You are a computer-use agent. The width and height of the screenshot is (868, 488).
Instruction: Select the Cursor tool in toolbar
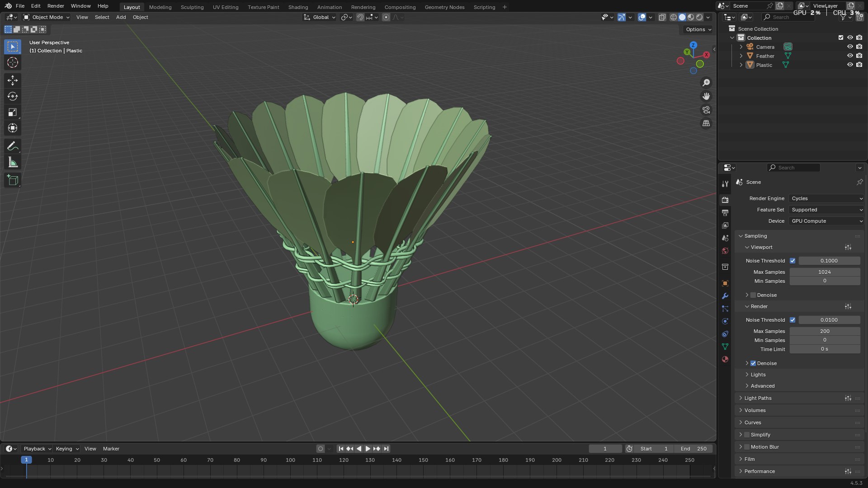click(13, 62)
